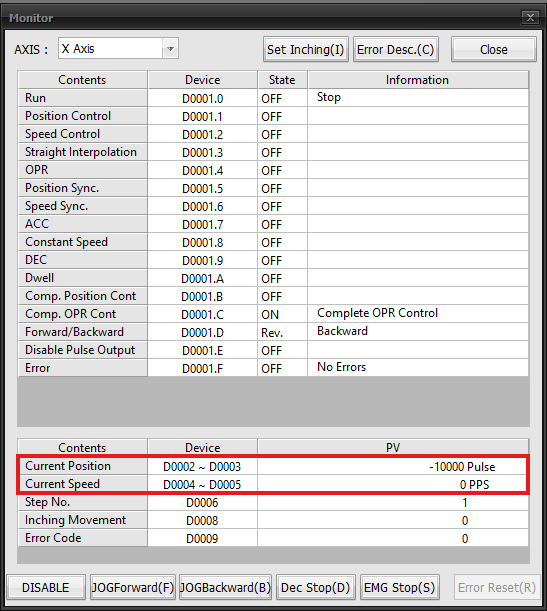
Task: Click the -10000 Pulse value
Action: pos(462,466)
